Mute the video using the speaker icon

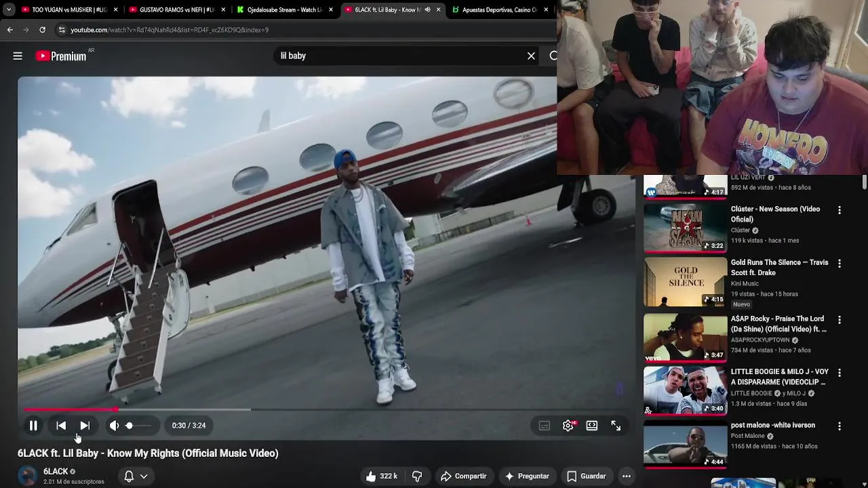tap(114, 426)
